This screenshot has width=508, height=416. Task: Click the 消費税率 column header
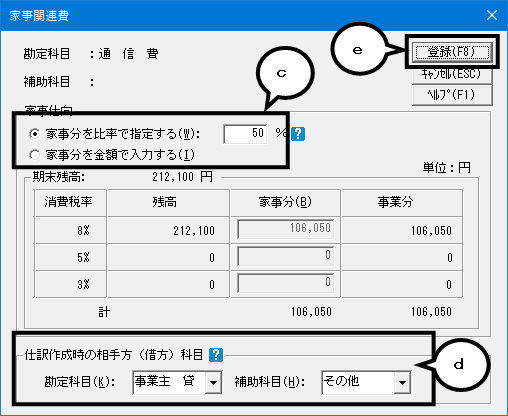tap(70, 202)
